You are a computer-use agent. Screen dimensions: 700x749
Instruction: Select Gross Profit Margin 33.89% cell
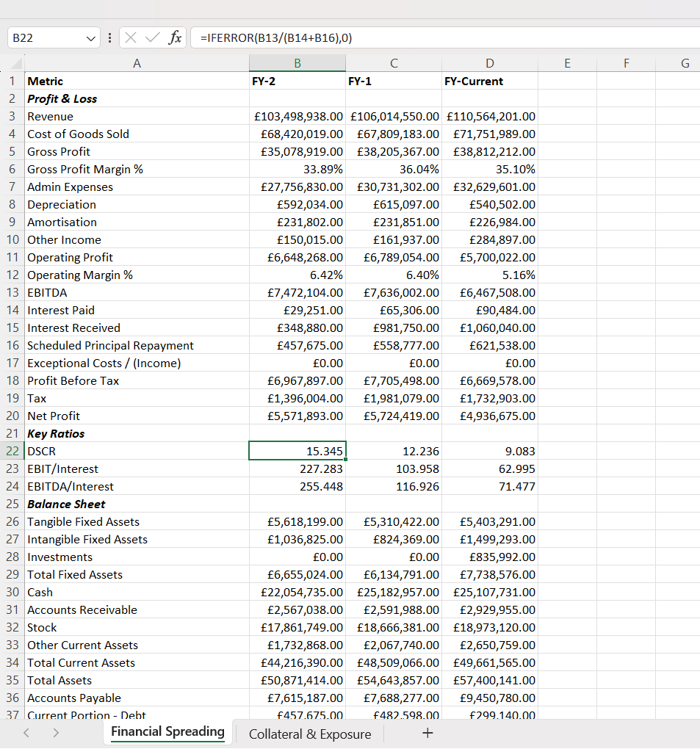coord(297,170)
